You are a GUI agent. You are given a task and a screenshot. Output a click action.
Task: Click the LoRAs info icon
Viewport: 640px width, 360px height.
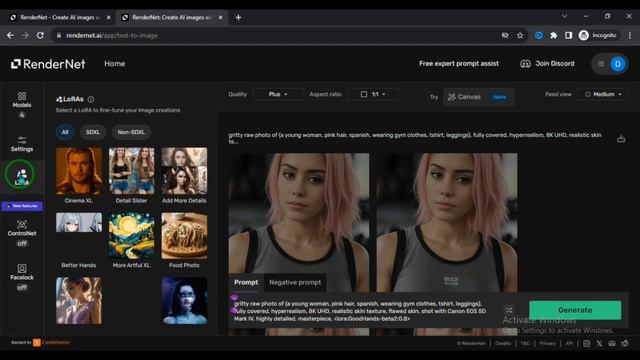click(91, 99)
